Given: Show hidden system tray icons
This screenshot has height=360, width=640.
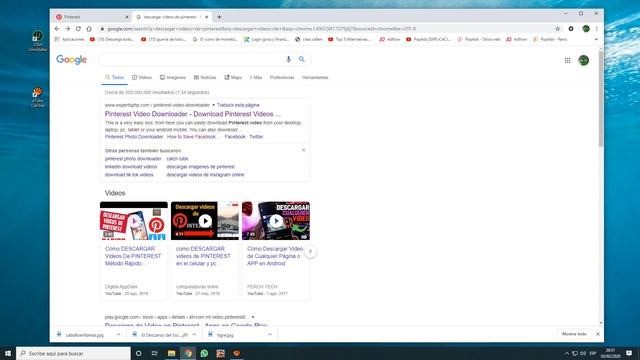Looking at the screenshot, I should click(x=567, y=353).
